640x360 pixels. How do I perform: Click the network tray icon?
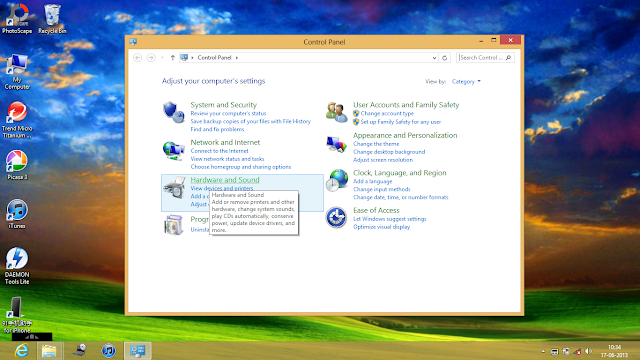577,351
